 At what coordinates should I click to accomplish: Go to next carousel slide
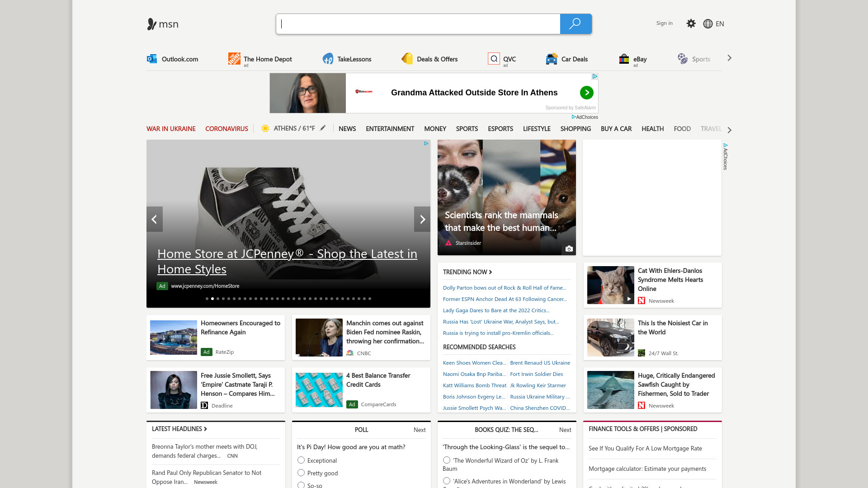pyautogui.click(x=422, y=219)
